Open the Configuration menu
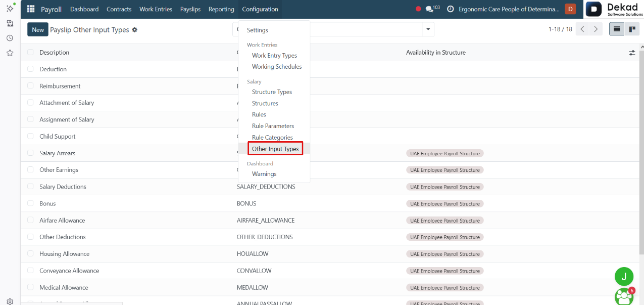This screenshot has width=644, height=305. coord(260,9)
